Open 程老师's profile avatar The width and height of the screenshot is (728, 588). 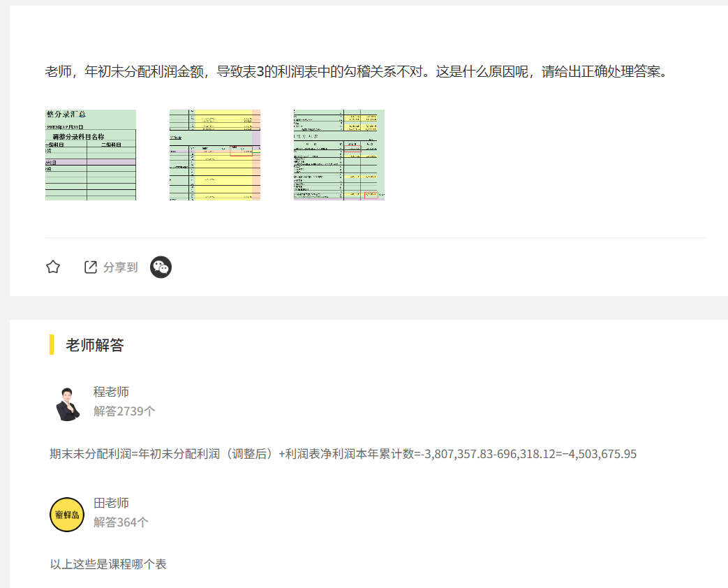(x=68, y=402)
